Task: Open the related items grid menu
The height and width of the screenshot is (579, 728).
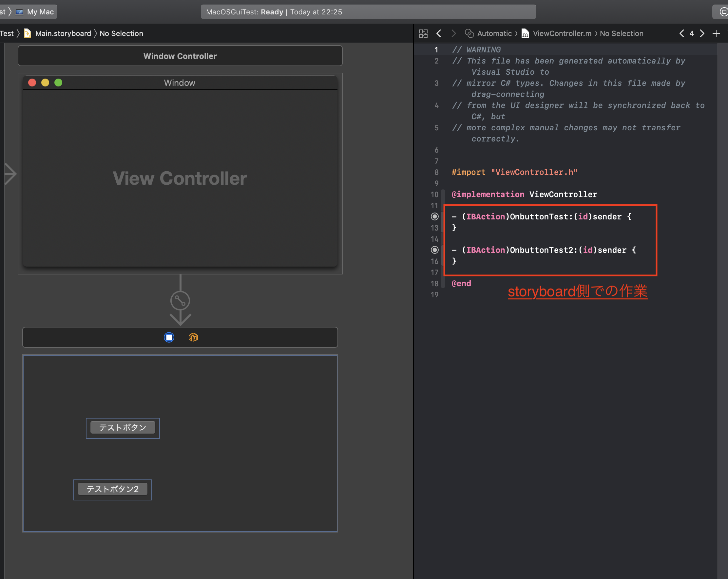Action: click(x=423, y=33)
